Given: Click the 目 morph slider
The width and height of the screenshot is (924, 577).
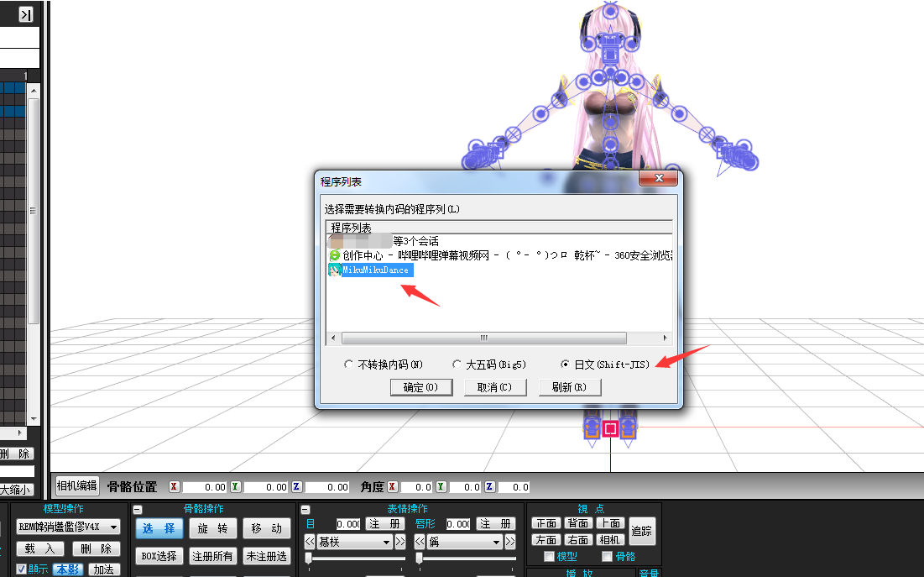Looking at the screenshot, I should tap(308, 558).
